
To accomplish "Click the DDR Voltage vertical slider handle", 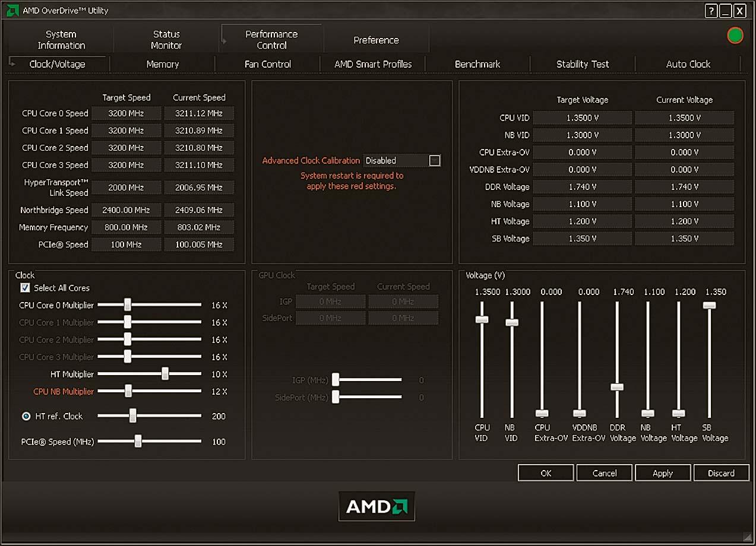I will pyautogui.click(x=618, y=387).
